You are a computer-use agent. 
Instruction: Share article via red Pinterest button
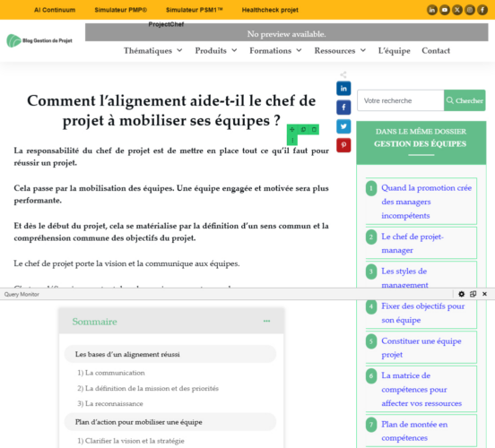[343, 145]
